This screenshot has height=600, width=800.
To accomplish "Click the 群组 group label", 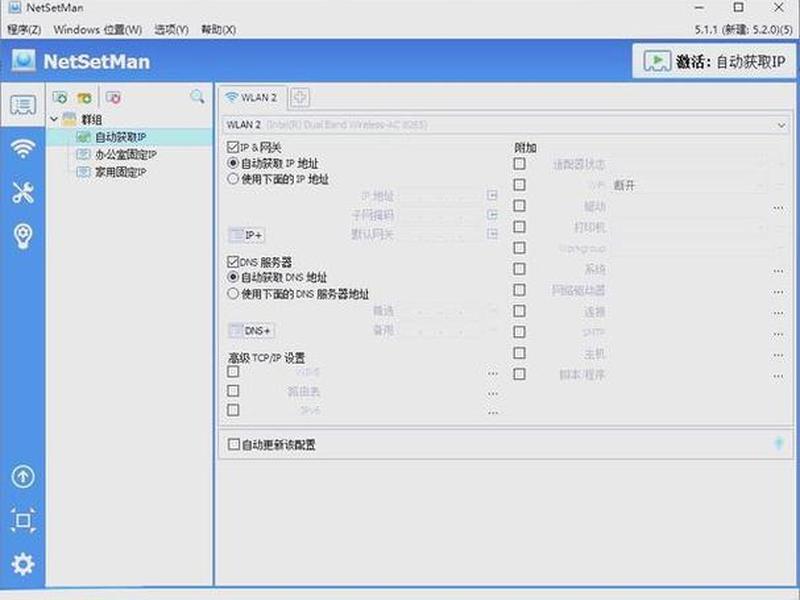I will (x=92, y=119).
